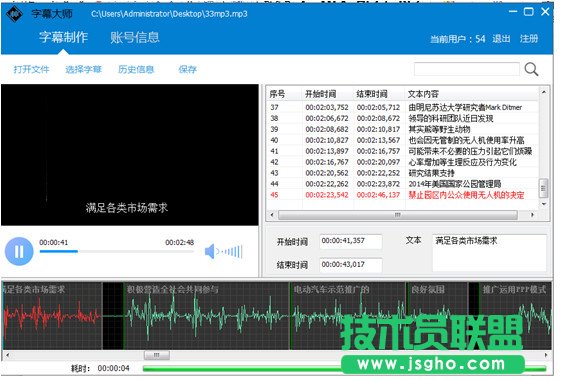Click 保存 to save subtitles
Image resolution: width=568 pixels, height=380 pixels.
[x=187, y=69]
